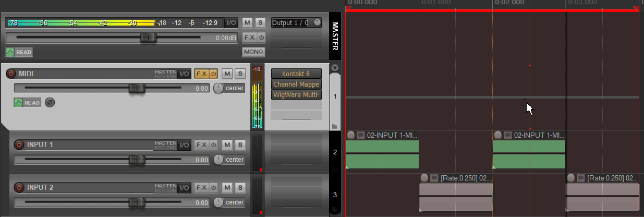Arm the MIDI track for recording
644x217 pixels.
coord(11,74)
